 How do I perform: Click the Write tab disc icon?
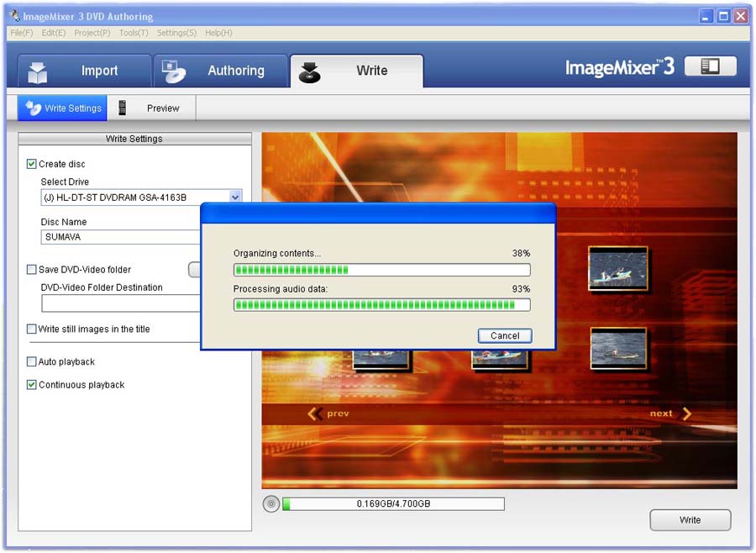point(310,72)
